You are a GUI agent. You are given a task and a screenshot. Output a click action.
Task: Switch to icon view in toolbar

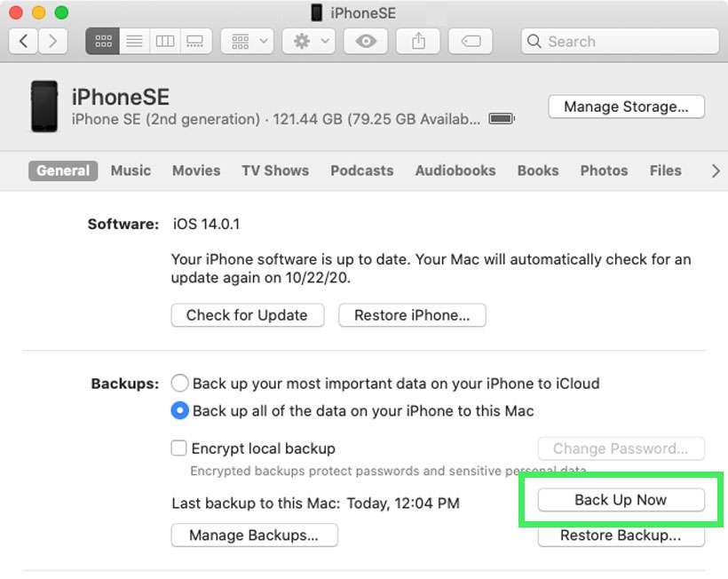tap(102, 41)
